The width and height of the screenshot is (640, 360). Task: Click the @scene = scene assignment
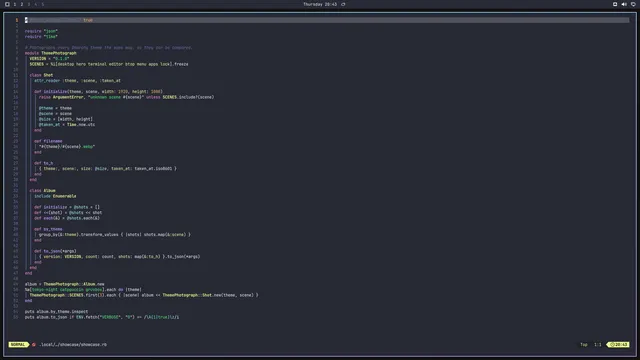tap(56, 113)
